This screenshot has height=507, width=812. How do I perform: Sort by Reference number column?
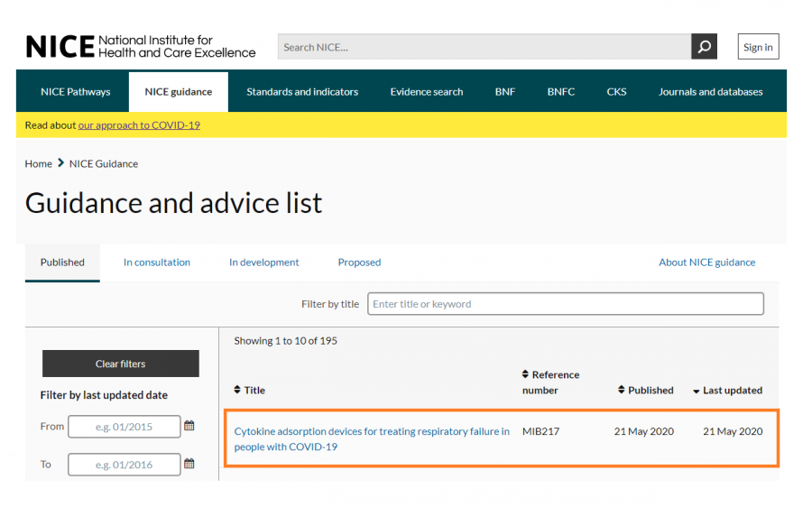tap(550, 382)
